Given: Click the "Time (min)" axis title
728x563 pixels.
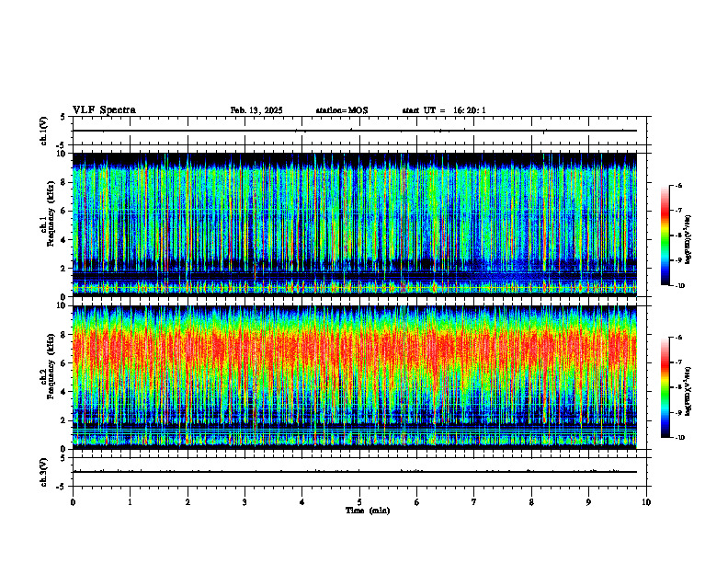Looking at the screenshot, I should tap(368, 511).
